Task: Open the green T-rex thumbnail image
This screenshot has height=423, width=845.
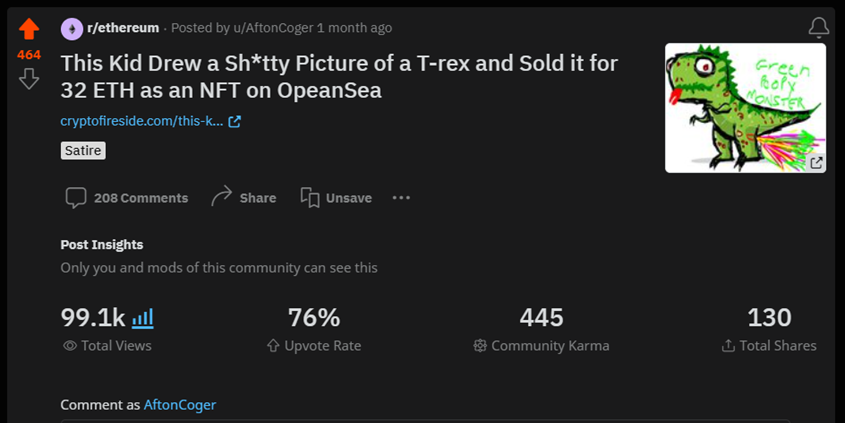Action: click(x=745, y=108)
